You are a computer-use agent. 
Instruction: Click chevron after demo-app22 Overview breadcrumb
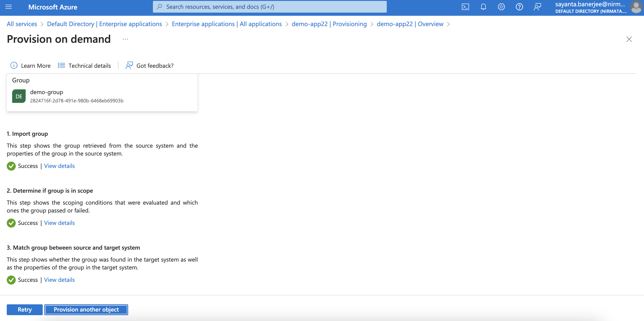click(448, 24)
